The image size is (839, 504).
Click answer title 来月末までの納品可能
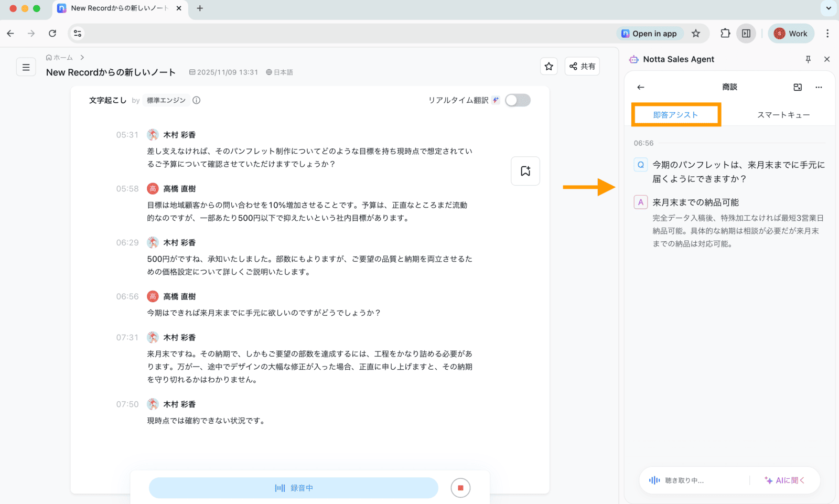pyautogui.click(x=696, y=202)
